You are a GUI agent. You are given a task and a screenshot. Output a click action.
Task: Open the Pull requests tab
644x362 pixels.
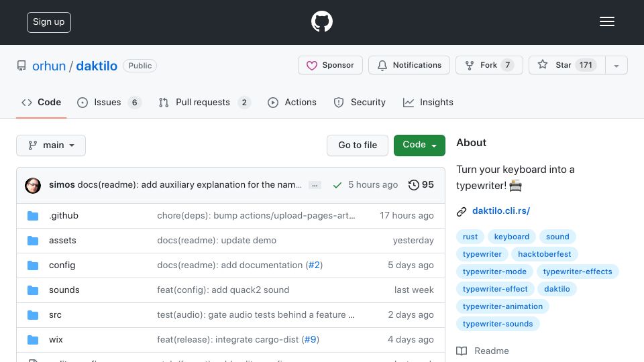click(x=205, y=102)
